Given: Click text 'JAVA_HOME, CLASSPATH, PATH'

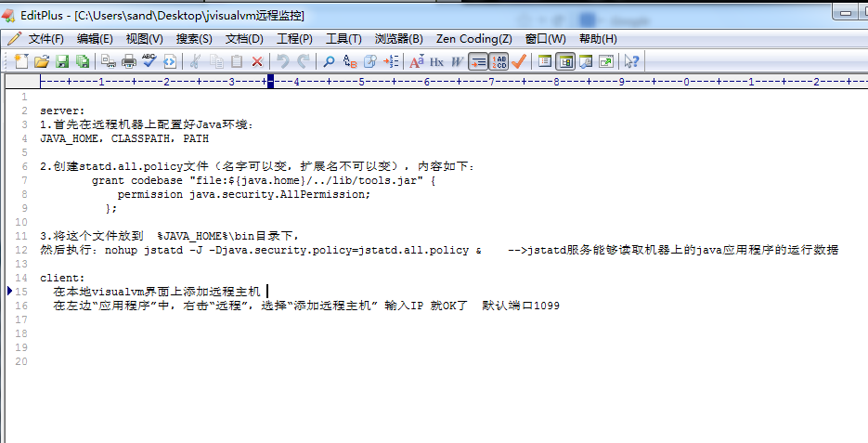Looking at the screenshot, I should pyautogui.click(x=124, y=138).
